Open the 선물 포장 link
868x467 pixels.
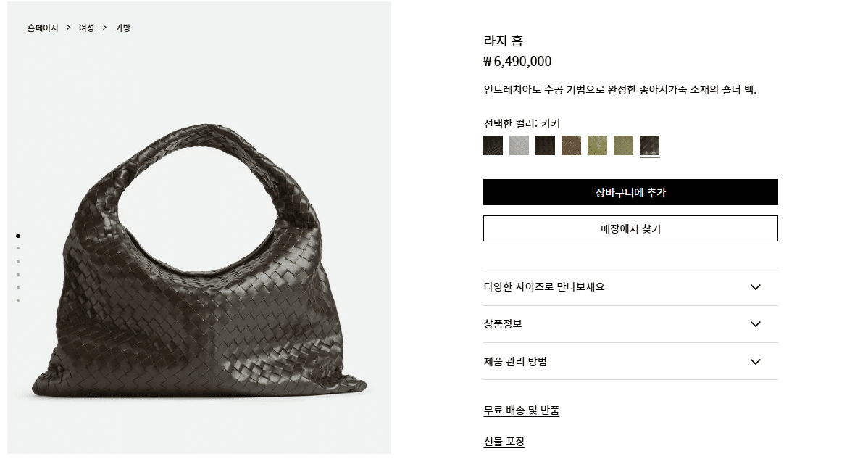pos(504,442)
